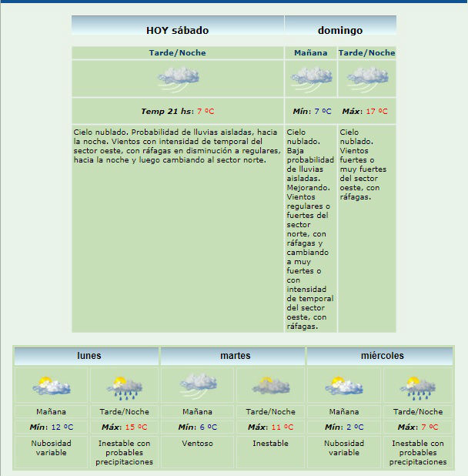The image size is (468, 476).
Task: Click martes Tarde/Noche overcast icon
Action: pos(271,385)
